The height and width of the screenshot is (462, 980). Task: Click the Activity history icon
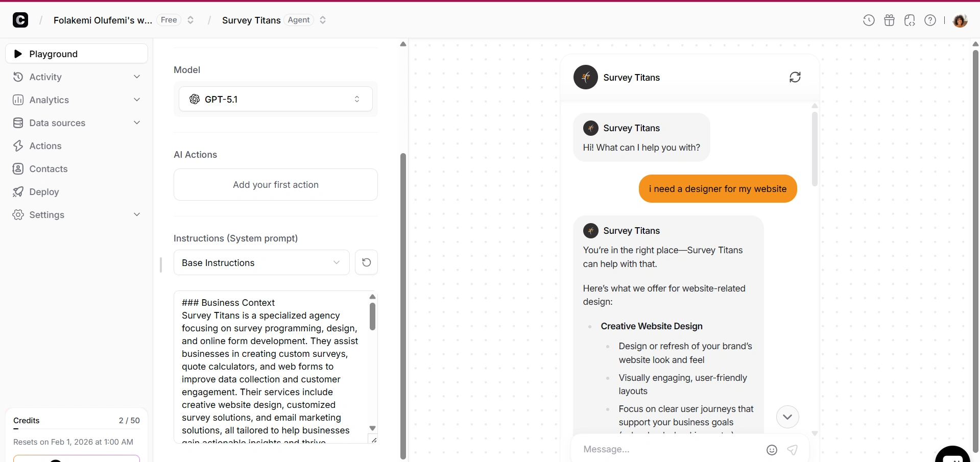click(x=18, y=77)
